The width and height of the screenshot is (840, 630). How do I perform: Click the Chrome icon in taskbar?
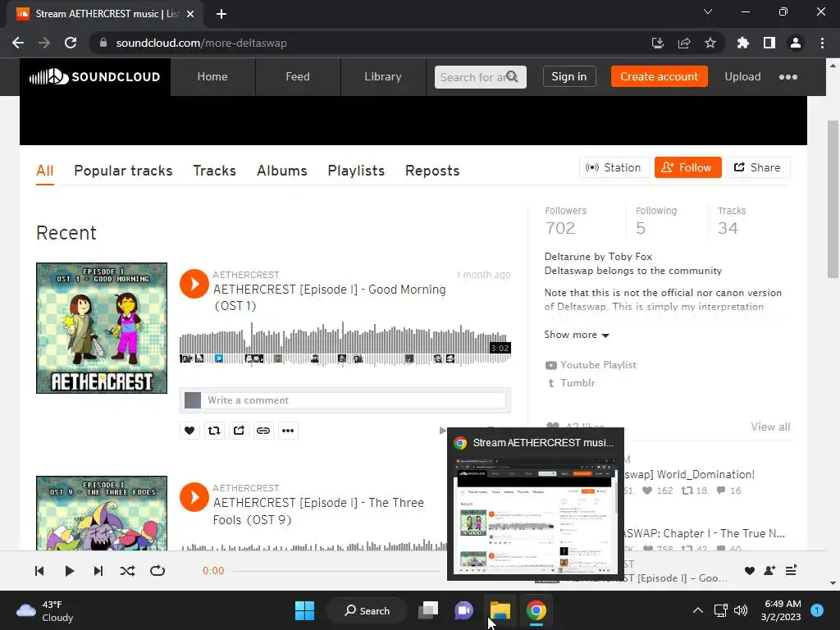pyautogui.click(x=536, y=610)
